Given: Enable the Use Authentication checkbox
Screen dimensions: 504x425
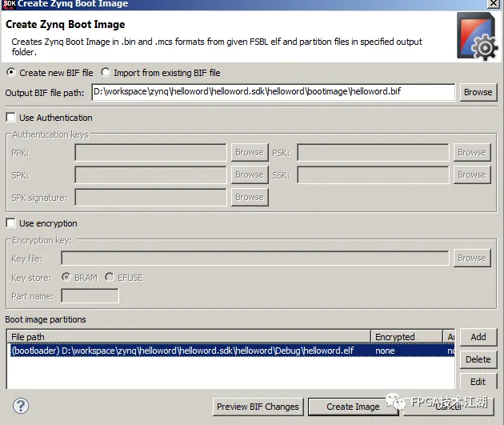Looking at the screenshot, I should [x=11, y=118].
